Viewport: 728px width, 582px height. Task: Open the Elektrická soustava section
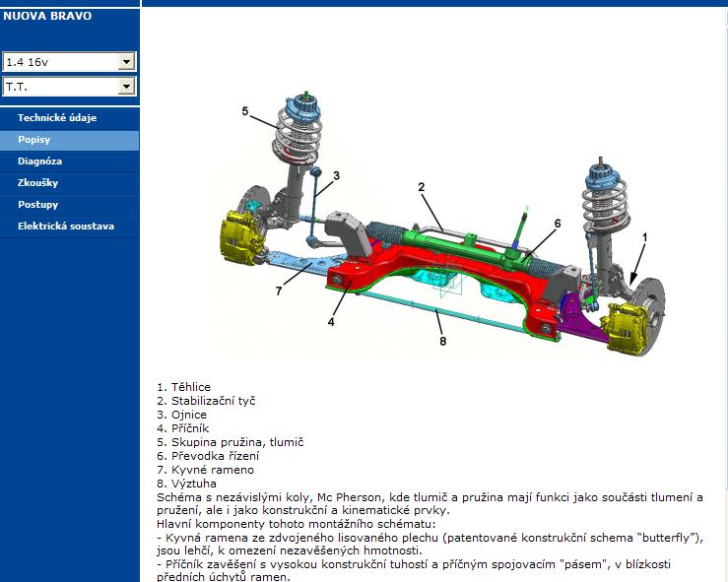[x=65, y=226]
